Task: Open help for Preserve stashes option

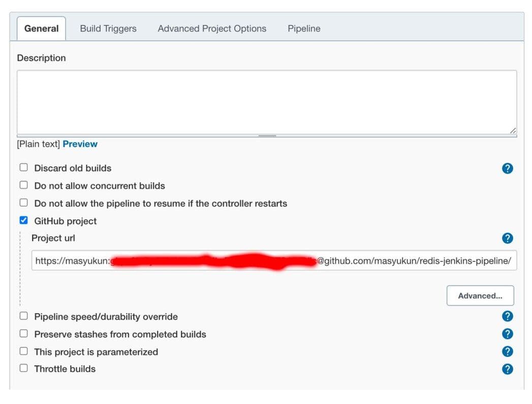Action: tap(507, 333)
